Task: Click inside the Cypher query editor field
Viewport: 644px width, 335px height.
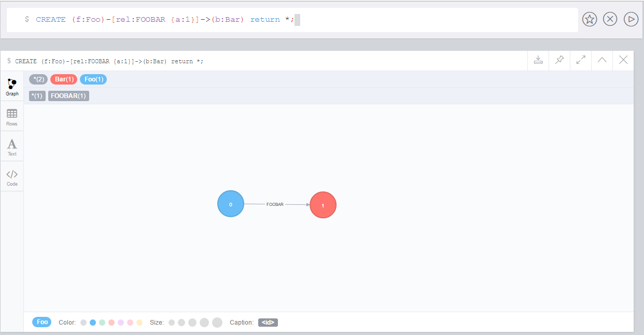Action: 292,20
